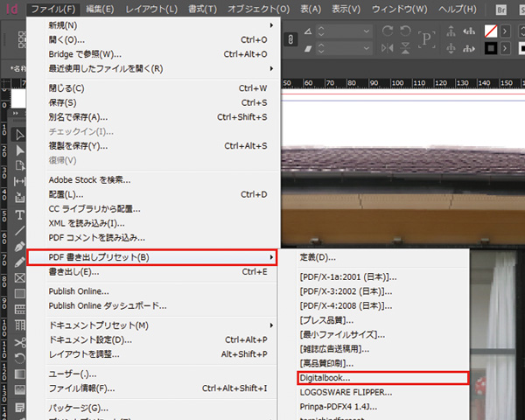This screenshot has height=420, width=525.
Task: Select the Rectangle Frame tool
Action: pyautogui.click(x=19, y=278)
